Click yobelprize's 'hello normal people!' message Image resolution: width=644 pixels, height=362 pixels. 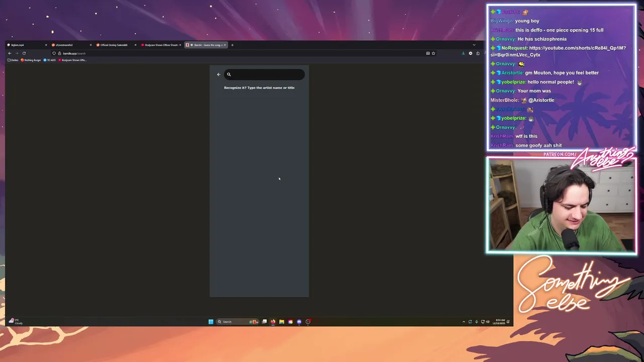550,82
